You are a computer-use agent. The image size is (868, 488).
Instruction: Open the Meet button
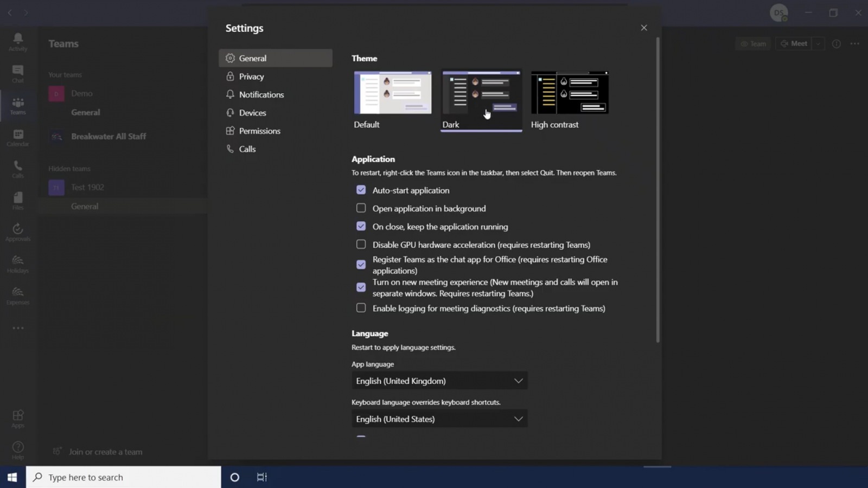click(x=795, y=43)
